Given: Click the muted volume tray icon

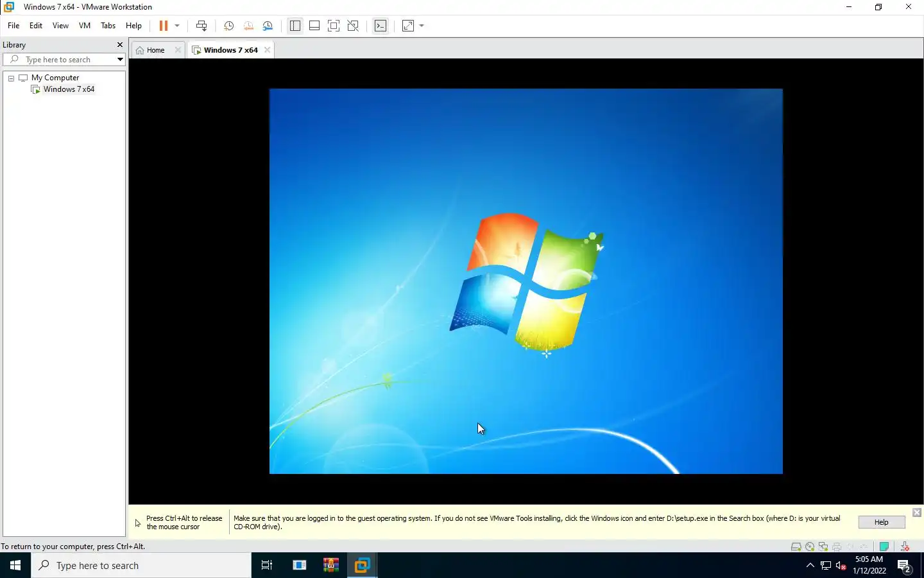Looking at the screenshot, I should 841,566.
